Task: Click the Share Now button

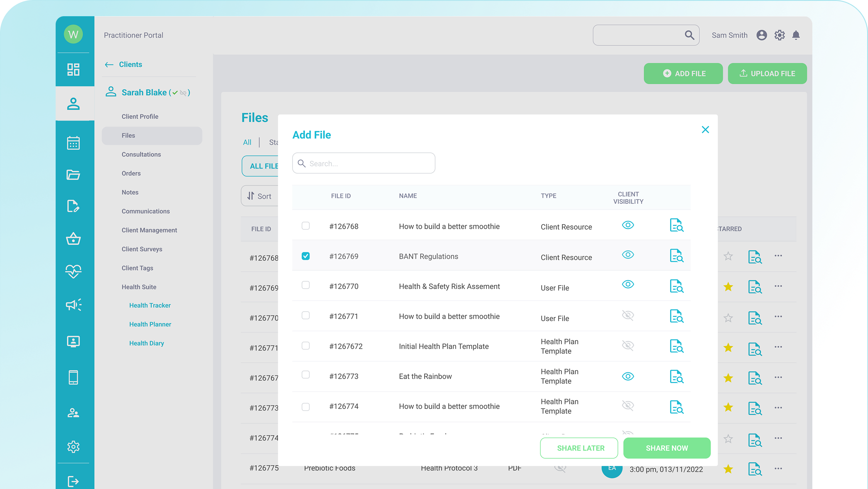Action: click(667, 448)
